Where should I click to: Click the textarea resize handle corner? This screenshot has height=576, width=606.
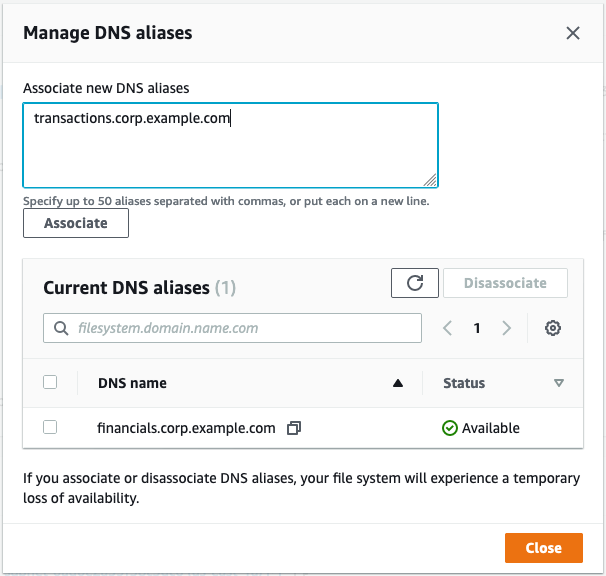point(430,180)
